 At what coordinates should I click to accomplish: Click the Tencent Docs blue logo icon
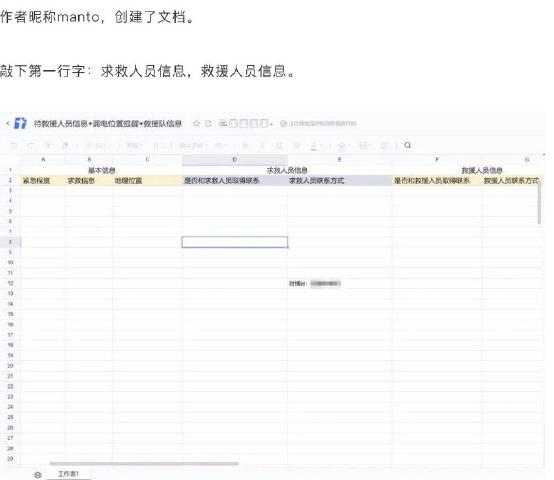pos(20,123)
